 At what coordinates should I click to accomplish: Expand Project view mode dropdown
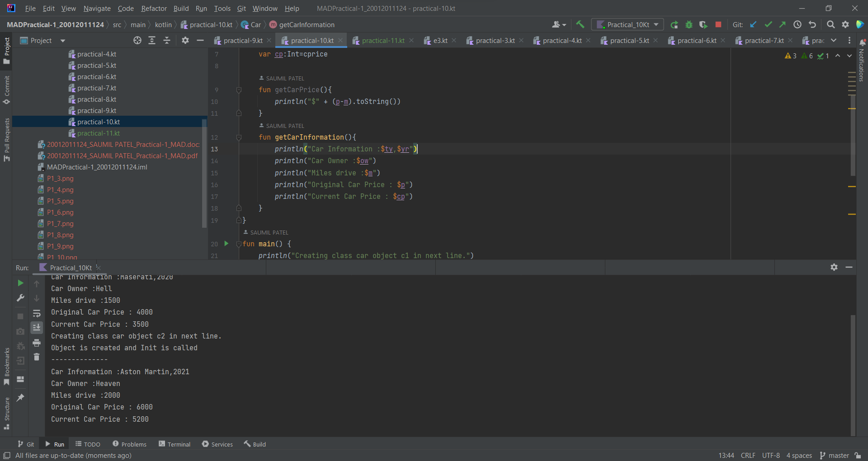(x=63, y=41)
